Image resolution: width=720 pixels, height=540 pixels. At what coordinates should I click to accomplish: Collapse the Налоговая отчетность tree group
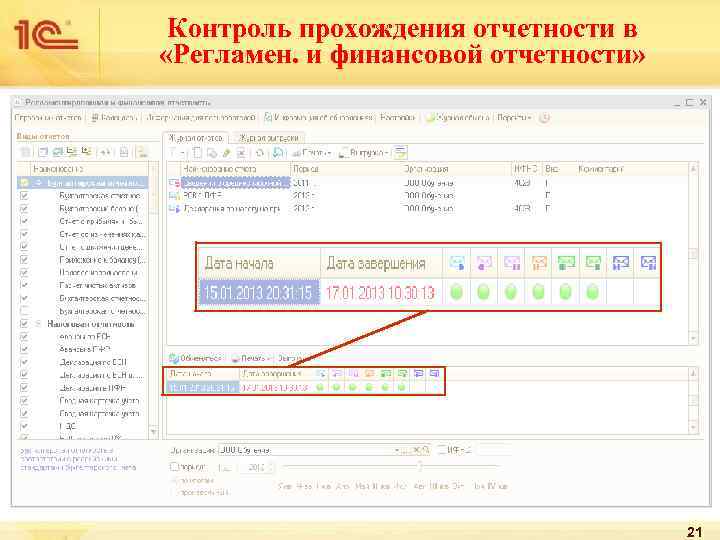[x=39, y=324]
